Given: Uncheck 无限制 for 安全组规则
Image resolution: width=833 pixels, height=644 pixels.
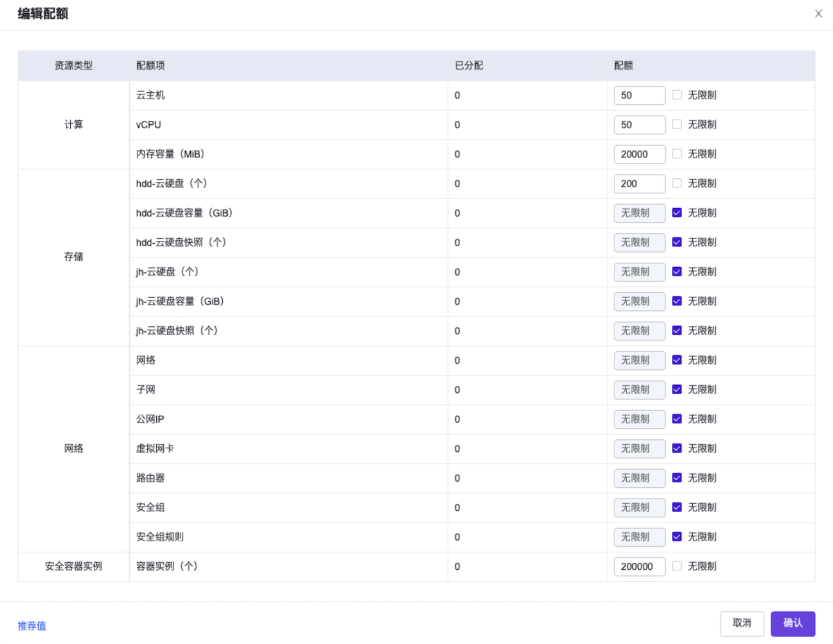Looking at the screenshot, I should (x=677, y=536).
